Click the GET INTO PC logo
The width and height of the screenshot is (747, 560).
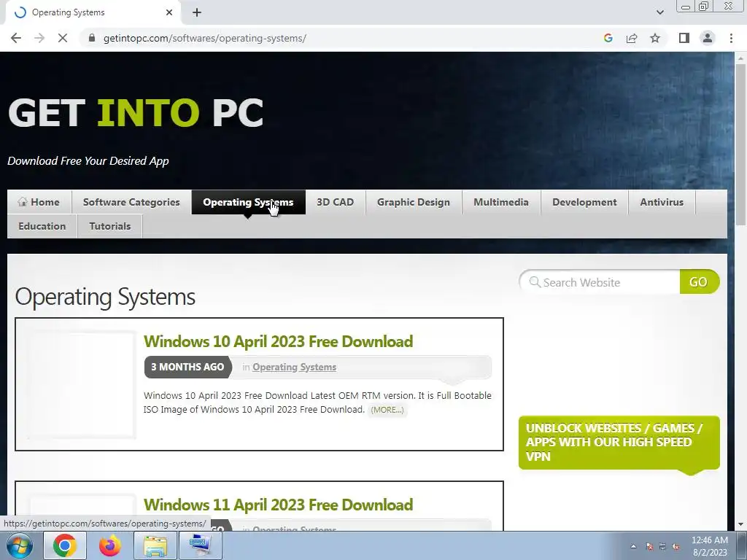[x=136, y=113]
